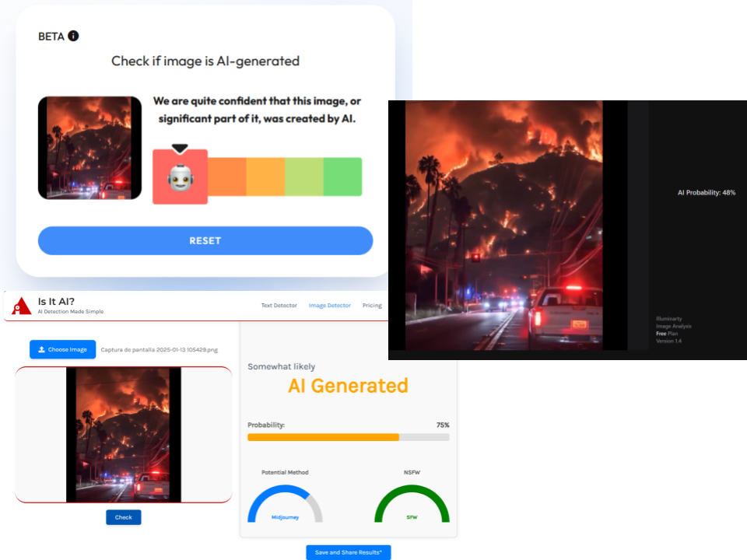Screen dimensions: 747x560
Task: Click the Midjourney potential method gauge
Action: 285,504
